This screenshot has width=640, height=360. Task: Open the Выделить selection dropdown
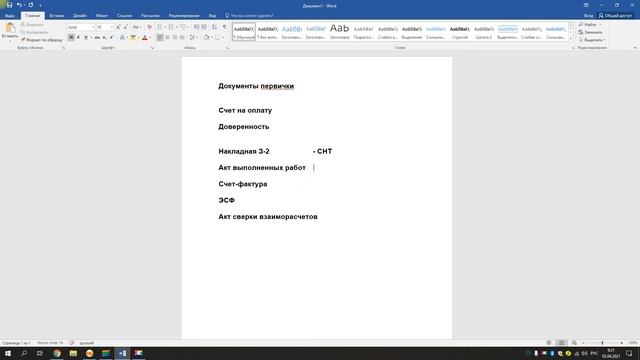pyautogui.click(x=592, y=40)
